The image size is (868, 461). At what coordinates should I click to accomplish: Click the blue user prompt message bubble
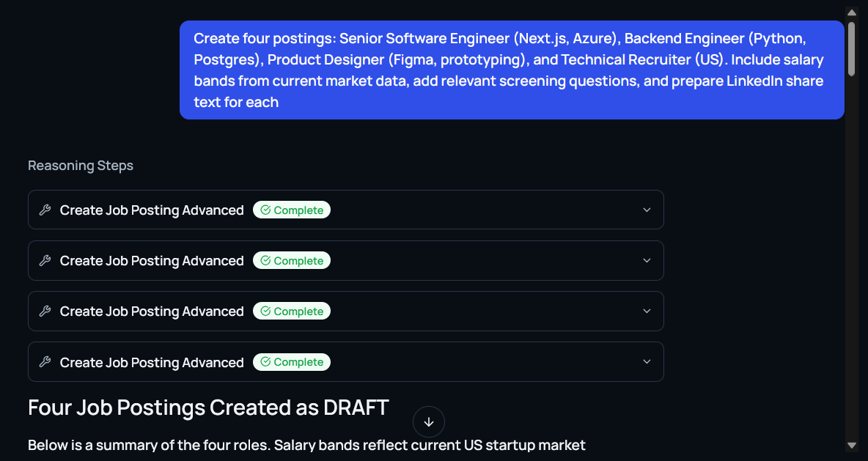pyautogui.click(x=511, y=70)
